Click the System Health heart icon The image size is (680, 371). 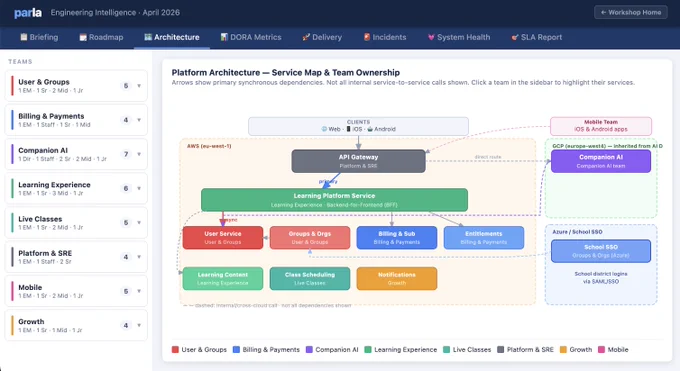tap(431, 37)
